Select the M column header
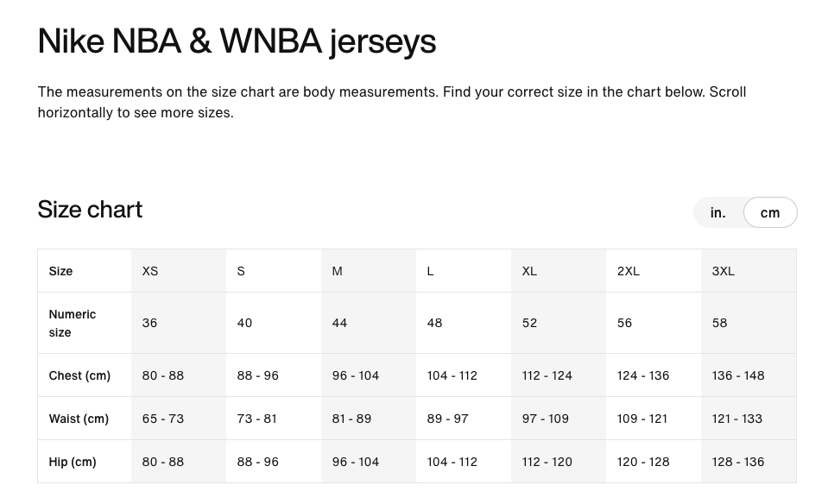Image resolution: width=828 pixels, height=504 pixels. point(336,270)
